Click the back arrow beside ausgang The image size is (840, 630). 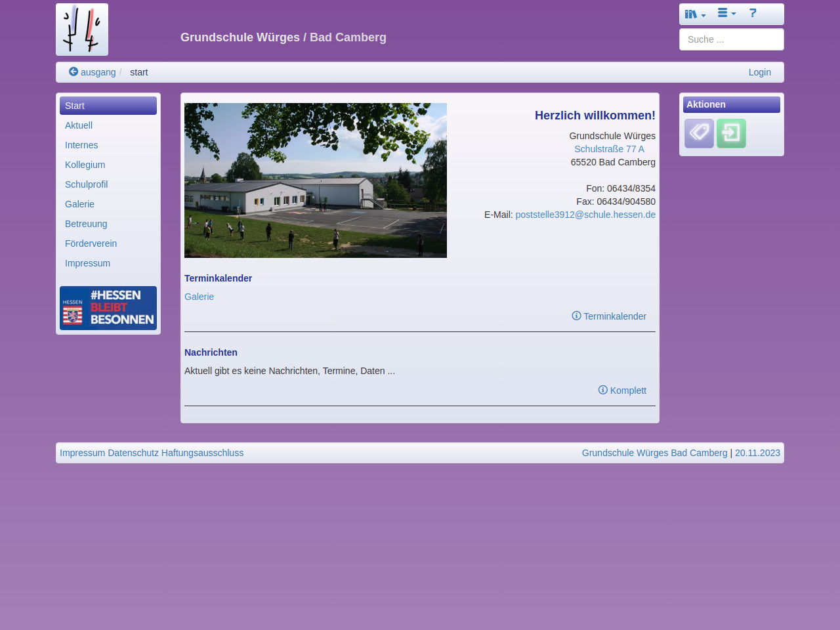(73, 72)
